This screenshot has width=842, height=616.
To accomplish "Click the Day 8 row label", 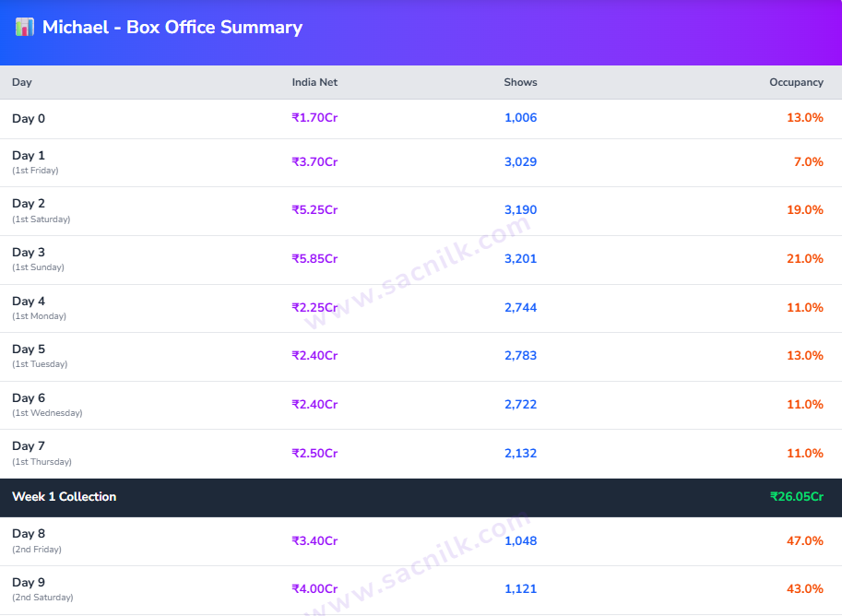I will (x=29, y=534).
